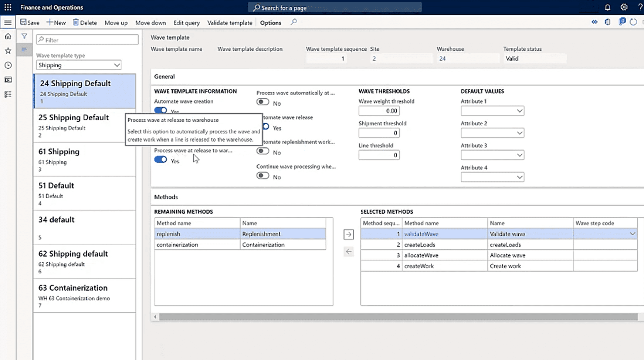This screenshot has width=644, height=360.
Task: Toggle Automate wave creation switch
Action: pos(160,110)
